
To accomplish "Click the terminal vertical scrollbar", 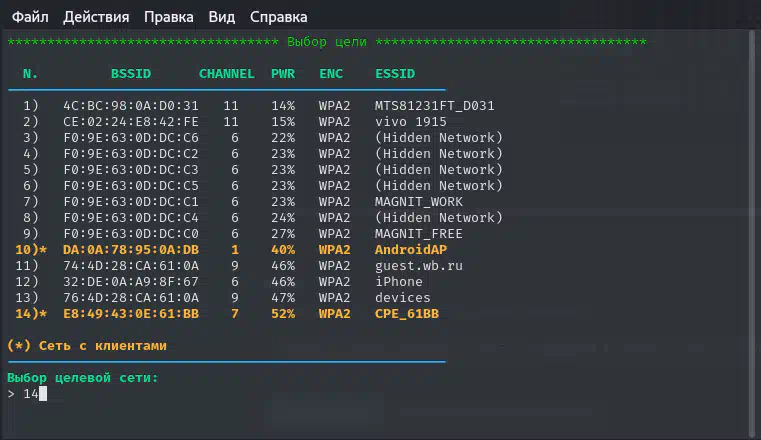I will 752,233.
